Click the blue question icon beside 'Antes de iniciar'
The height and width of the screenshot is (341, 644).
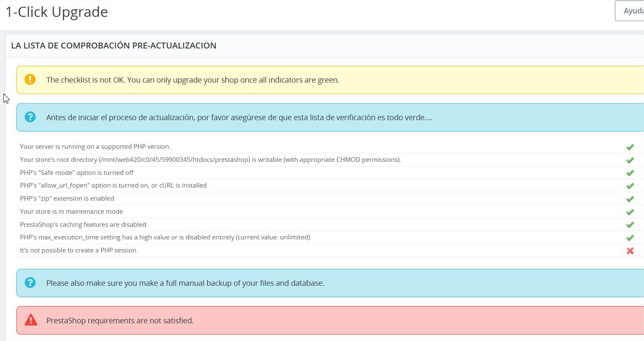click(30, 117)
